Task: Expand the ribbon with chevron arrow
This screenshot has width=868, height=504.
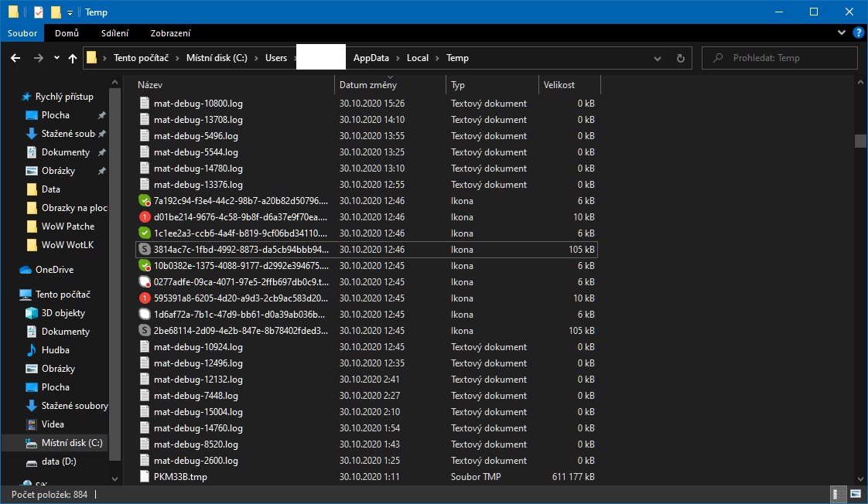Action: point(842,33)
